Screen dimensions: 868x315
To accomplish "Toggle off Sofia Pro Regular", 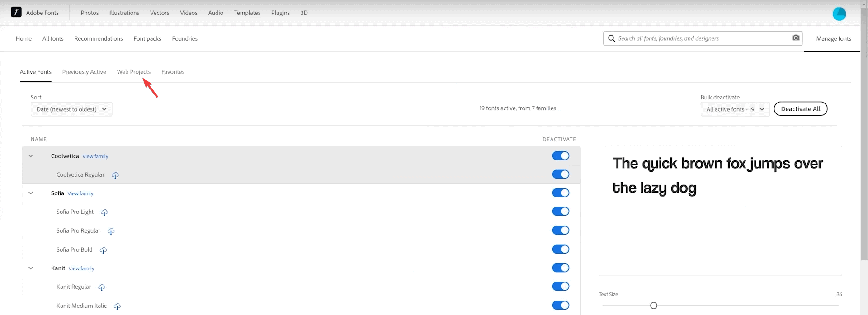I will [x=561, y=230].
